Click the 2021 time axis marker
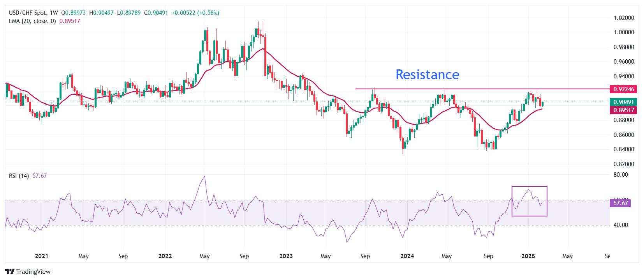644x280 pixels. 42,256
